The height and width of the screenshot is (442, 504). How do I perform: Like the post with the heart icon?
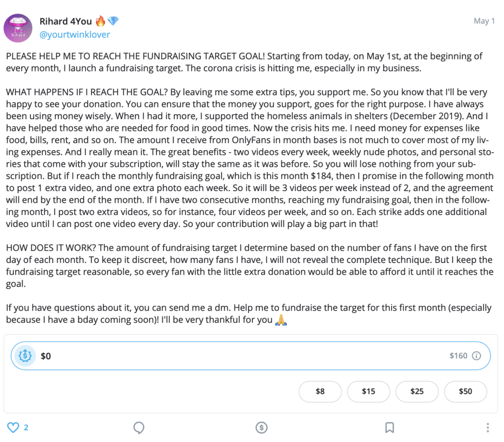coord(13,427)
